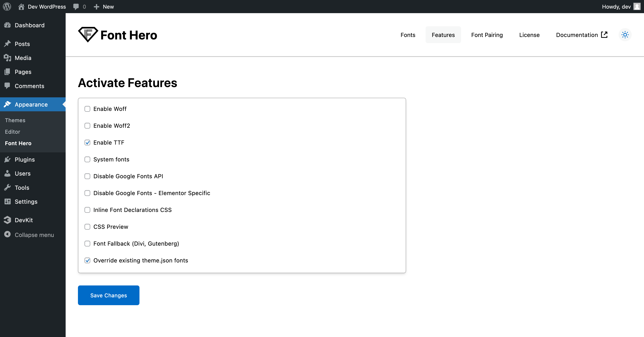Viewport: 644px width, 337px height.
Task: Click the Media icon in sidebar
Action: click(8, 58)
